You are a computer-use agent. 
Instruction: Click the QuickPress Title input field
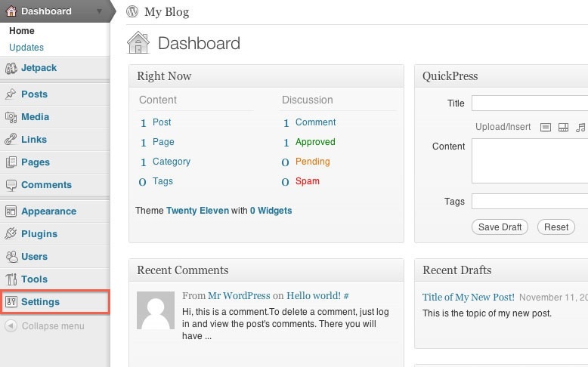coord(529,103)
